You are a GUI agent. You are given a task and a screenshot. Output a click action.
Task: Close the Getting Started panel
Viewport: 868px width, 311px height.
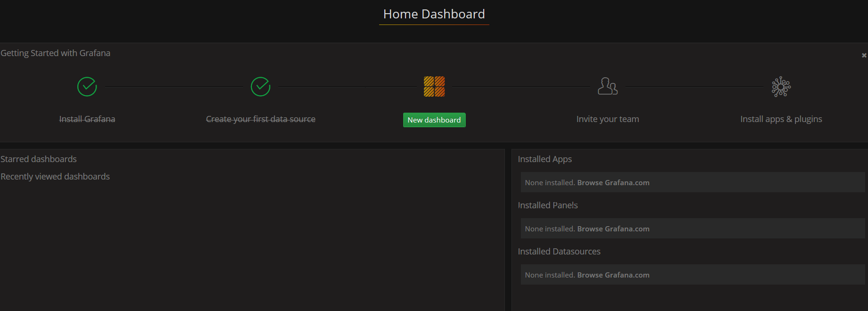coord(864,56)
